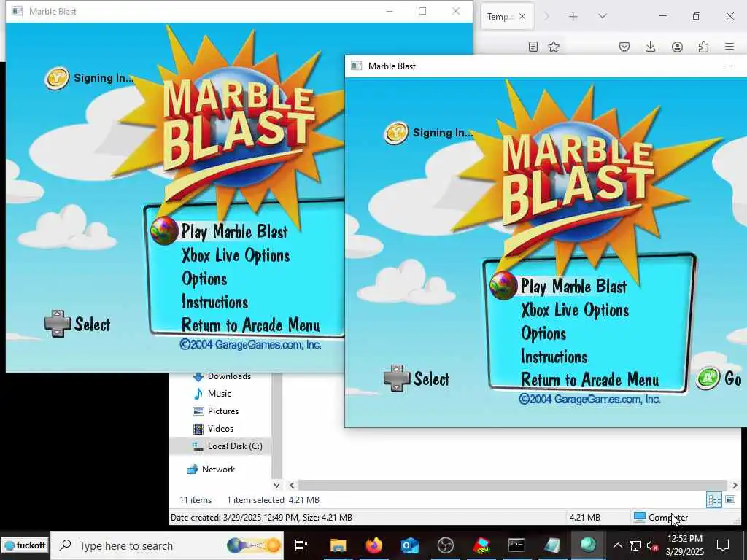Open the Firefox account icon
The height and width of the screenshot is (560, 747).
[x=677, y=47]
